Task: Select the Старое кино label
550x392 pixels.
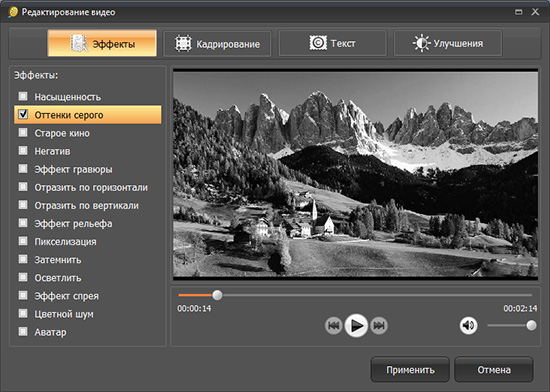Action: (62, 133)
